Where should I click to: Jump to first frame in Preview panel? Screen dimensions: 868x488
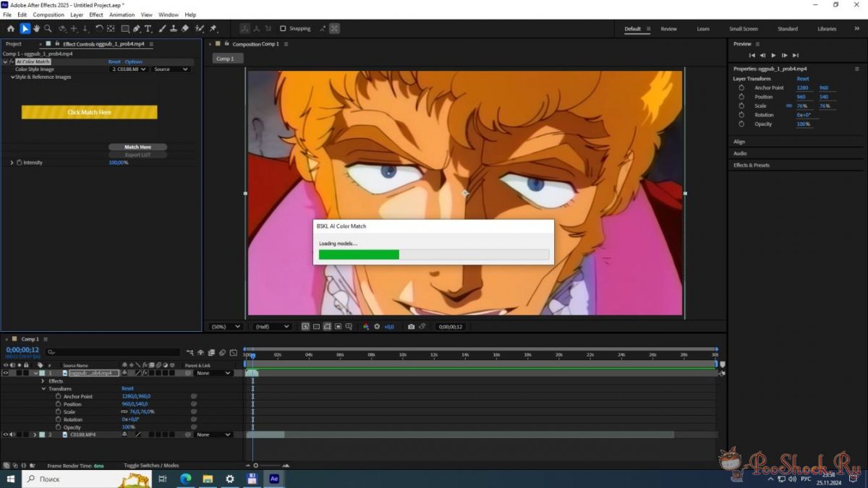click(752, 55)
